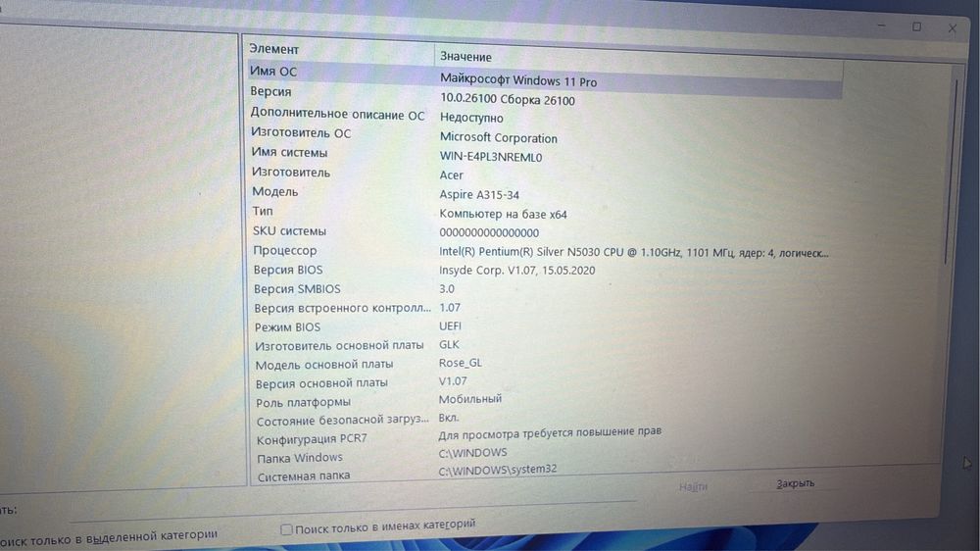Click the greyed 'Найти' button
Screen dimensions: 980x551
pos(693,486)
